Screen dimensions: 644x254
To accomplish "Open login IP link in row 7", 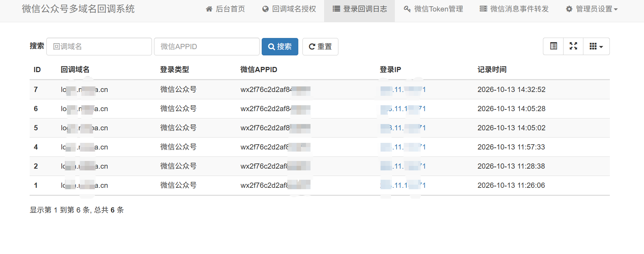I will [x=403, y=90].
